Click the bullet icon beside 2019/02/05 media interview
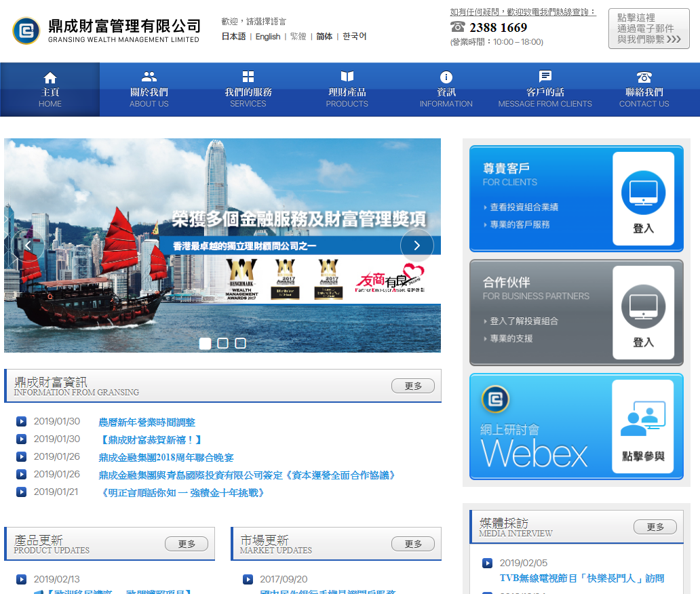This screenshot has height=594, width=700. coord(487,563)
